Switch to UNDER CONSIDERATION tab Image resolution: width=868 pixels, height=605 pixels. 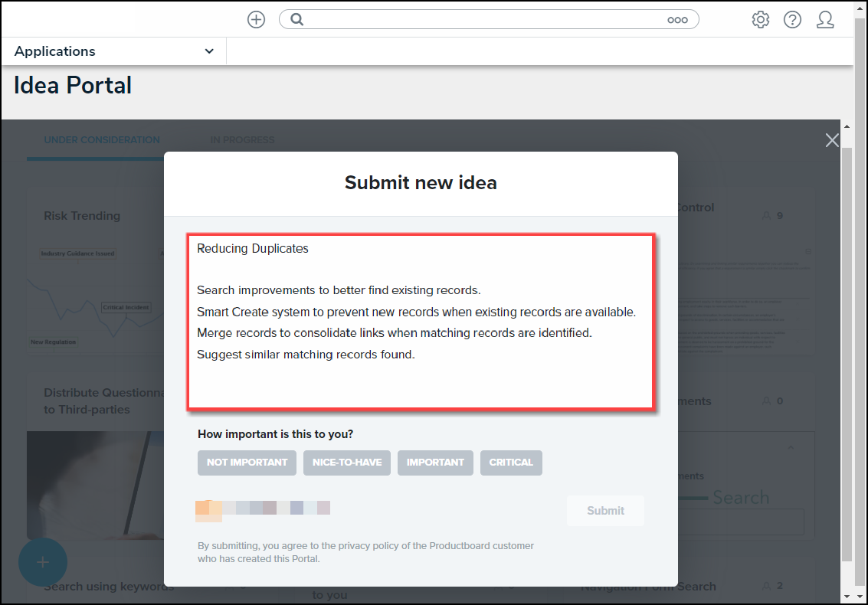(102, 140)
